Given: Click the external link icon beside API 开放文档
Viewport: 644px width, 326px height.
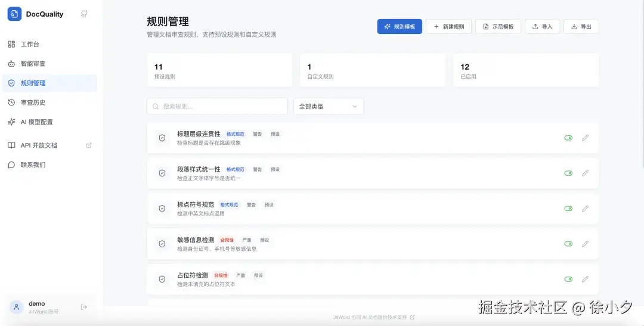Looking at the screenshot, I should (x=88, y=145).
